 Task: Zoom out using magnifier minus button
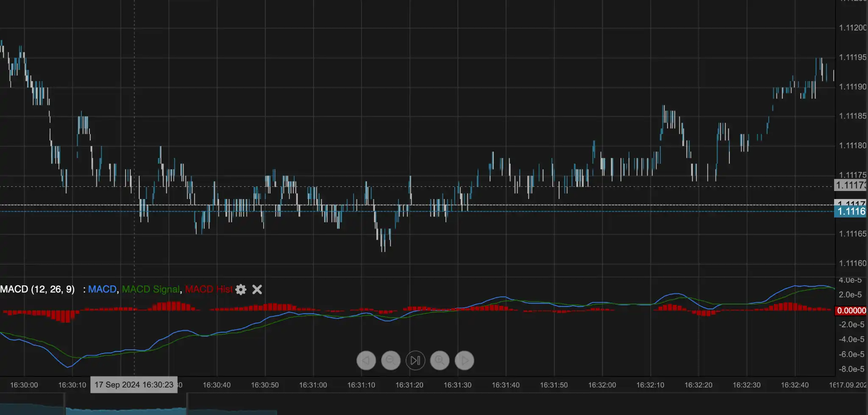click(x=390, y=360)
